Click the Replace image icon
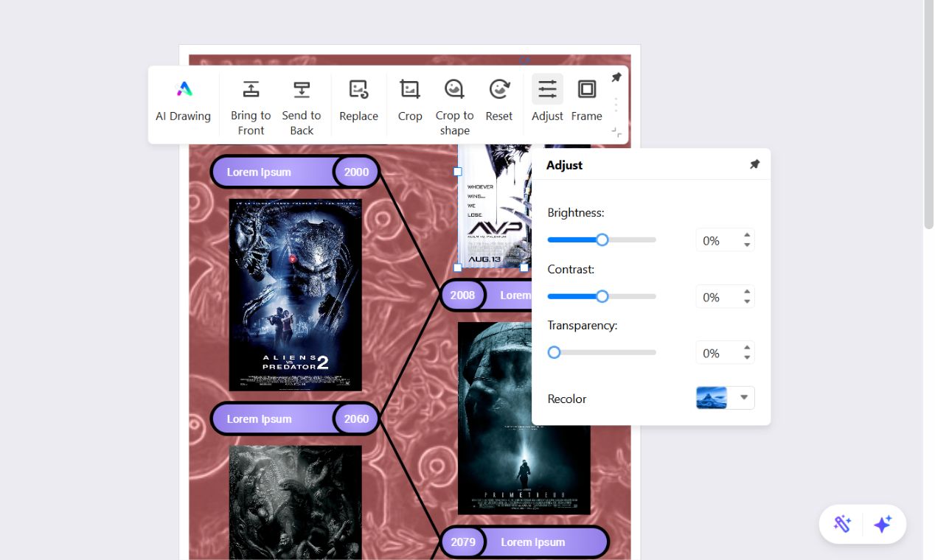 [x=358, y=89]
